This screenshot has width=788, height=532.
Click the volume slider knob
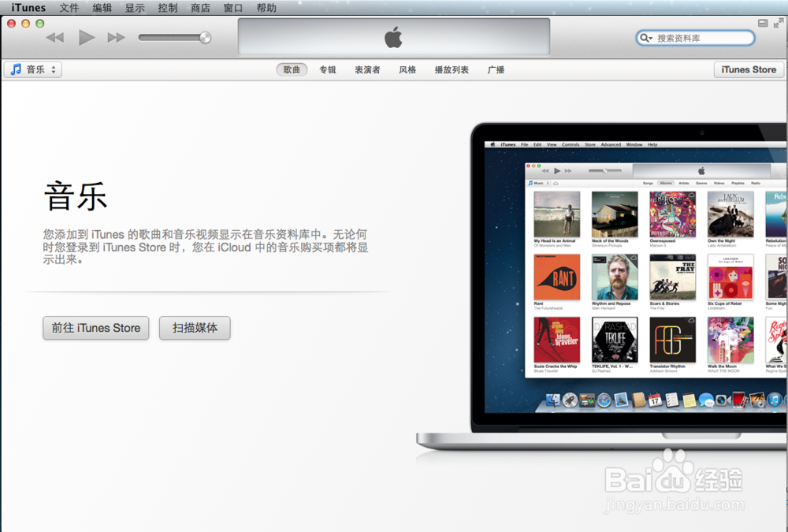(x=205, y=38)
